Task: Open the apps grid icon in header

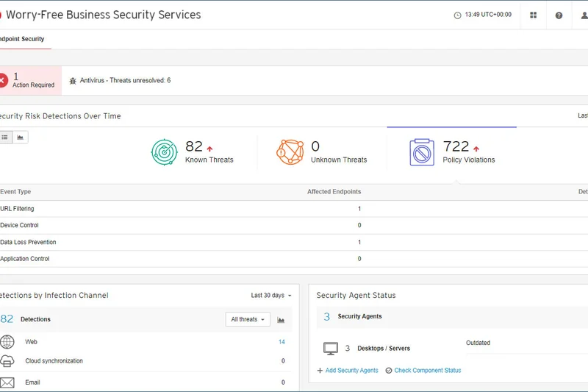Action: pos(533,15)
